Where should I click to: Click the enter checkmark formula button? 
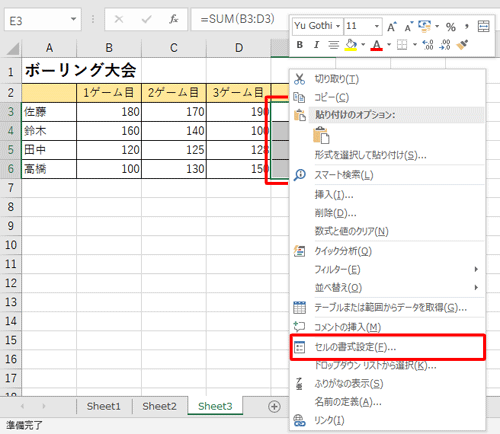click(x=146, y=19)
